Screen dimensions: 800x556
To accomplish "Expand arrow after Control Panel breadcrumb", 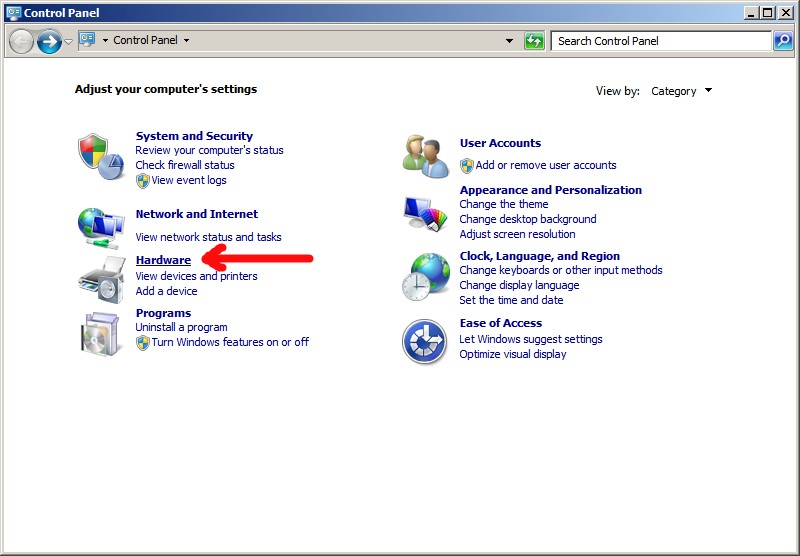I will coord(186,40).
